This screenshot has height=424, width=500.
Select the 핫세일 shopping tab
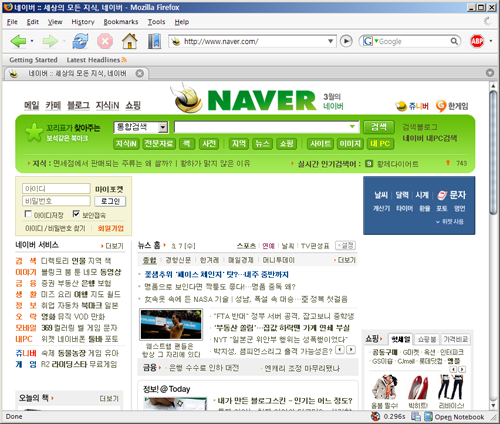pyautogui.click(x=401, y=339)
